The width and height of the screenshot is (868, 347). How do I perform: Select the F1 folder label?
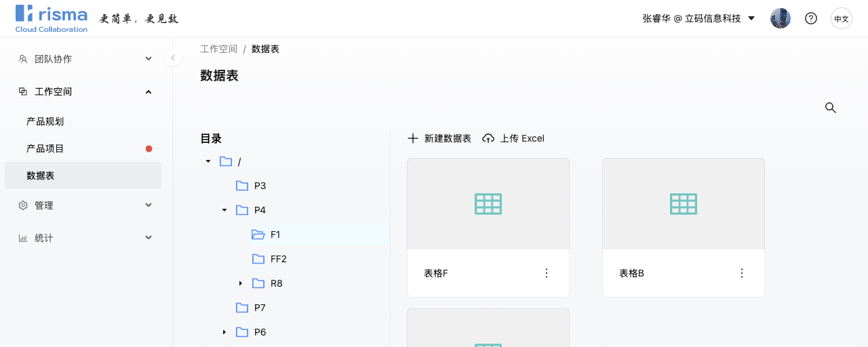[x=275, y=234]
